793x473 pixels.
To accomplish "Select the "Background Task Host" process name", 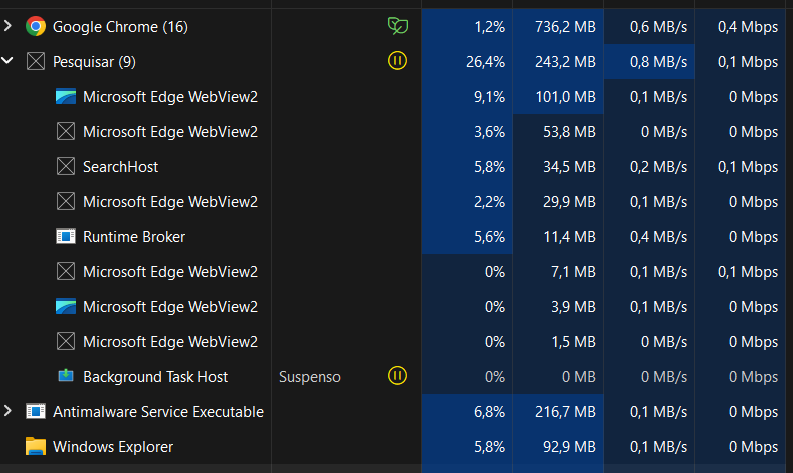I will 155,377.
